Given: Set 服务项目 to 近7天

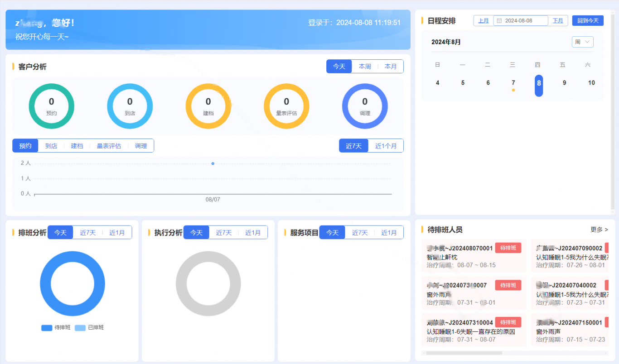Looking at the screenshot, I should [x=360, y=232].
